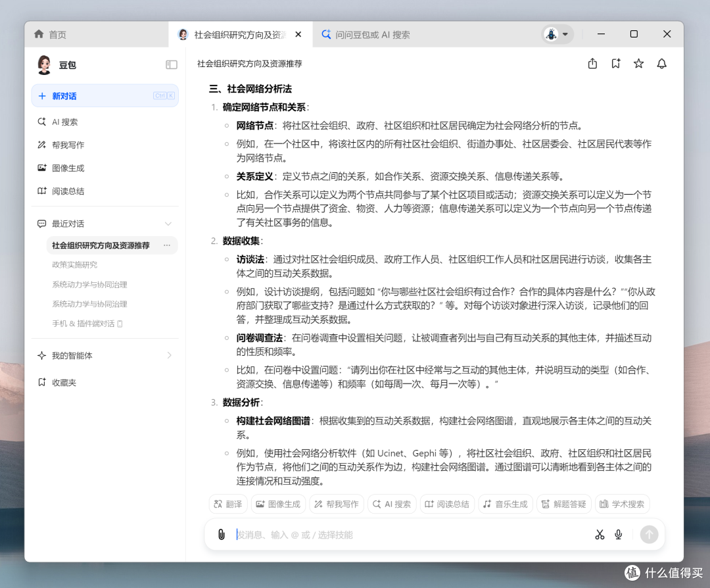
Task: Click the 图像生成 skill chip above input
Action: pos(279,504)
